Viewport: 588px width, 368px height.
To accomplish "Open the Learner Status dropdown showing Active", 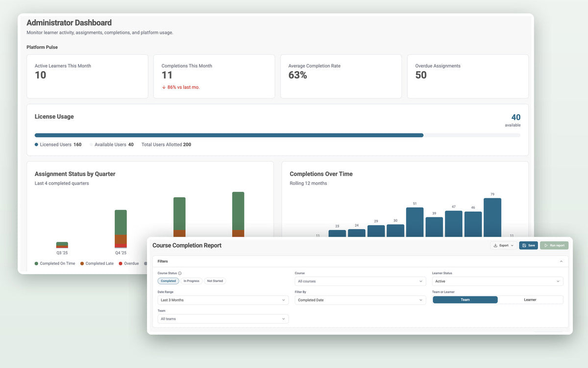I will 497,282.
